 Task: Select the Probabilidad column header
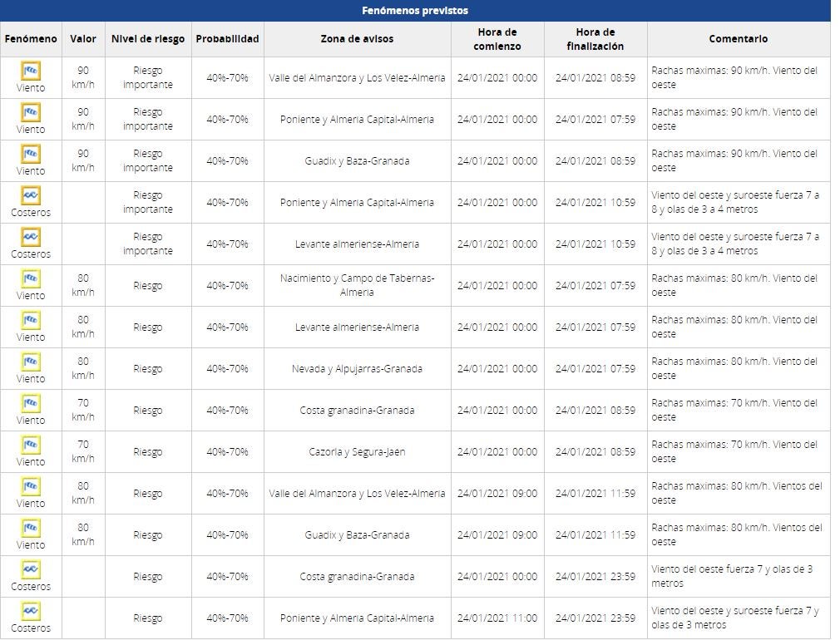pyautogui.click(x=227, y=39)
